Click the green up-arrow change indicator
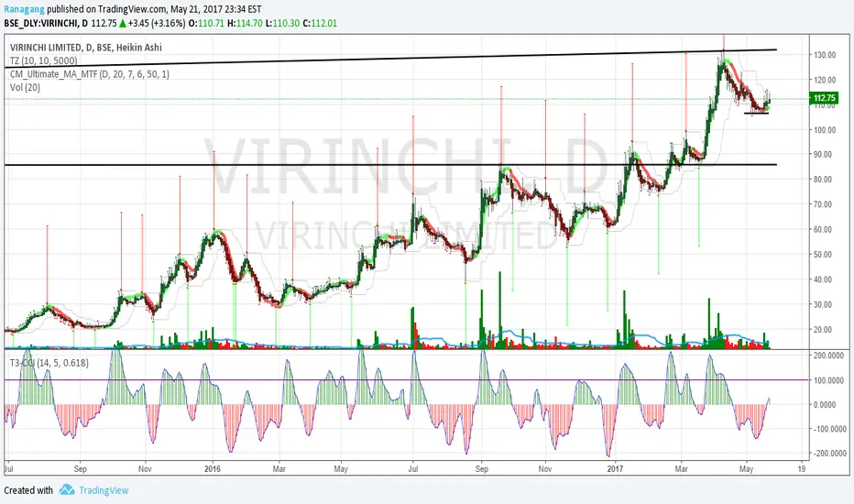Viewport: 854px width, 504px height. click(123, 24)
